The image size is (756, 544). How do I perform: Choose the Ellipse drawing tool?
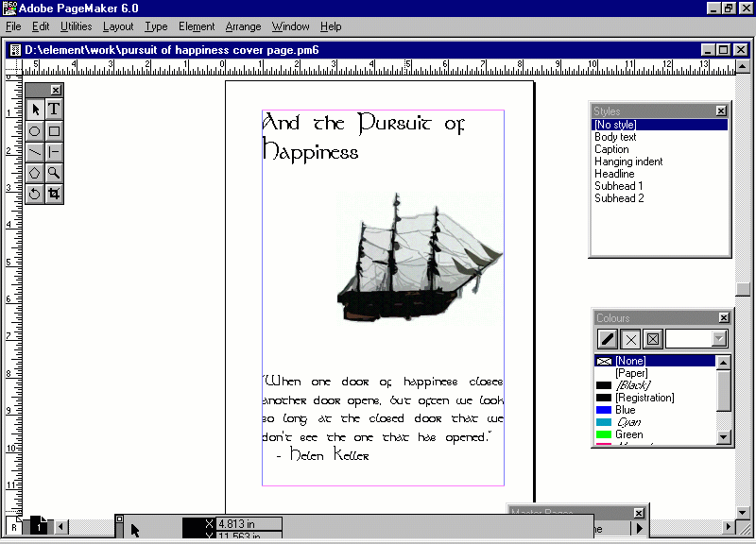35,131
